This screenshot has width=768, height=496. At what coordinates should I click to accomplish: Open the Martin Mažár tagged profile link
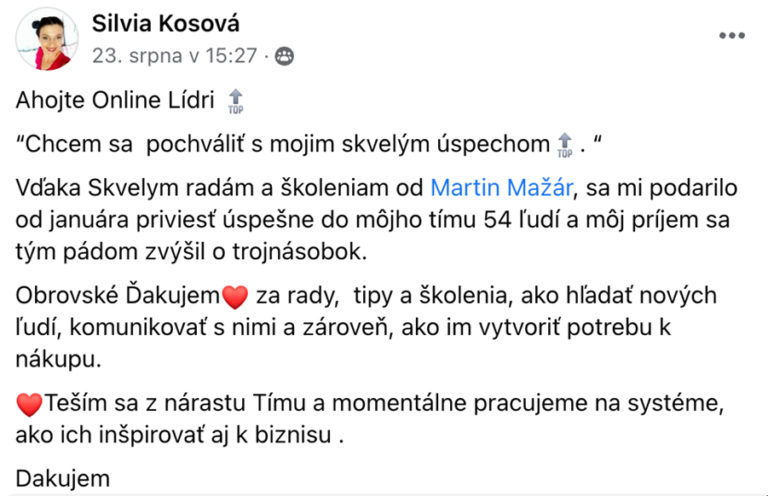501,188
